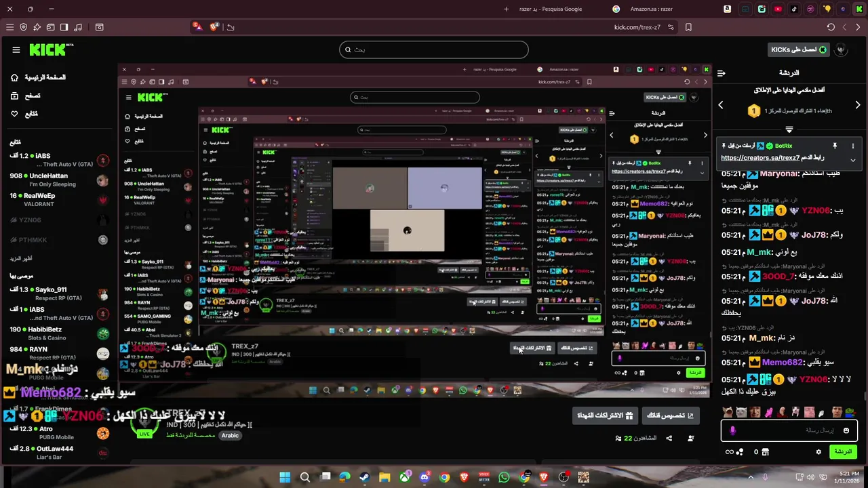Open chat settings gear icon
Viewport: 868px width, 488px height.
click(x=818, y=452)
